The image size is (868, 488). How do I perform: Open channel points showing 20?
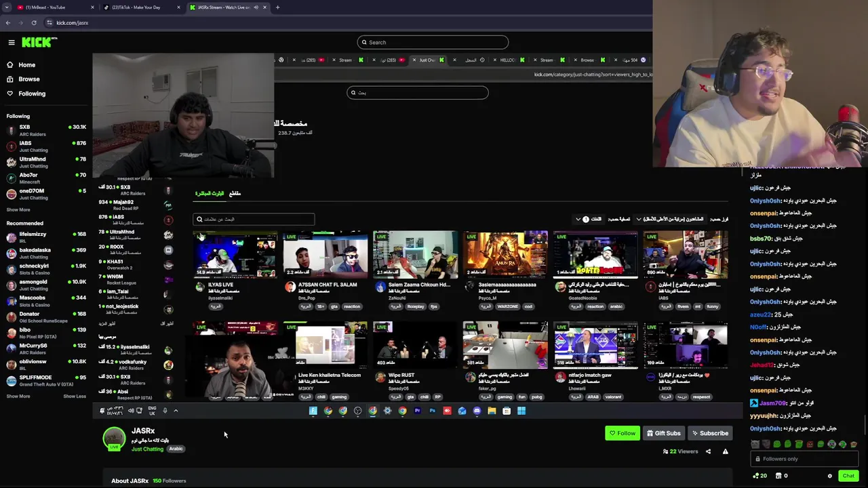[x=759, y=476]
